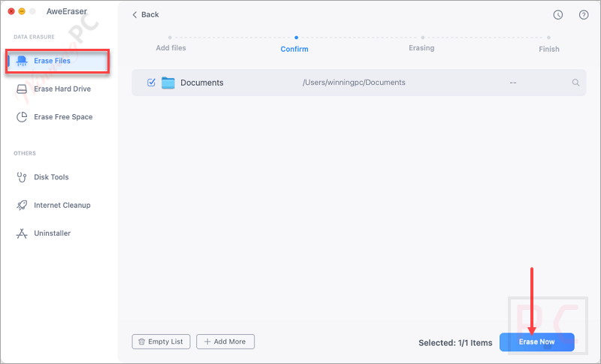601x364 pixels.
Task: Open the help question mark icon
Action: [584, 15]
